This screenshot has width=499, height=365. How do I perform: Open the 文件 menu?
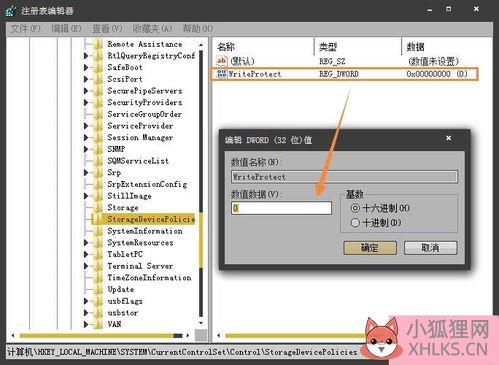(25, 29)
